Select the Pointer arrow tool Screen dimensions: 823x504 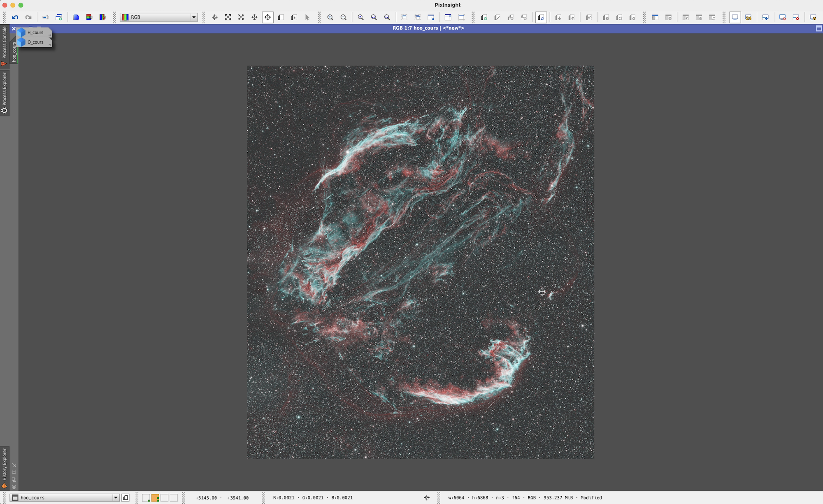(307, 17)
